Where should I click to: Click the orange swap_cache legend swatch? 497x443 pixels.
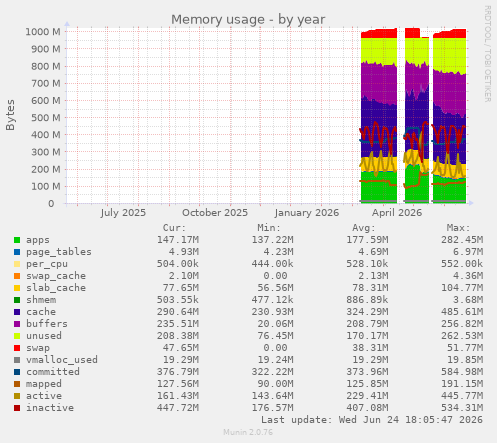(17, 276)
